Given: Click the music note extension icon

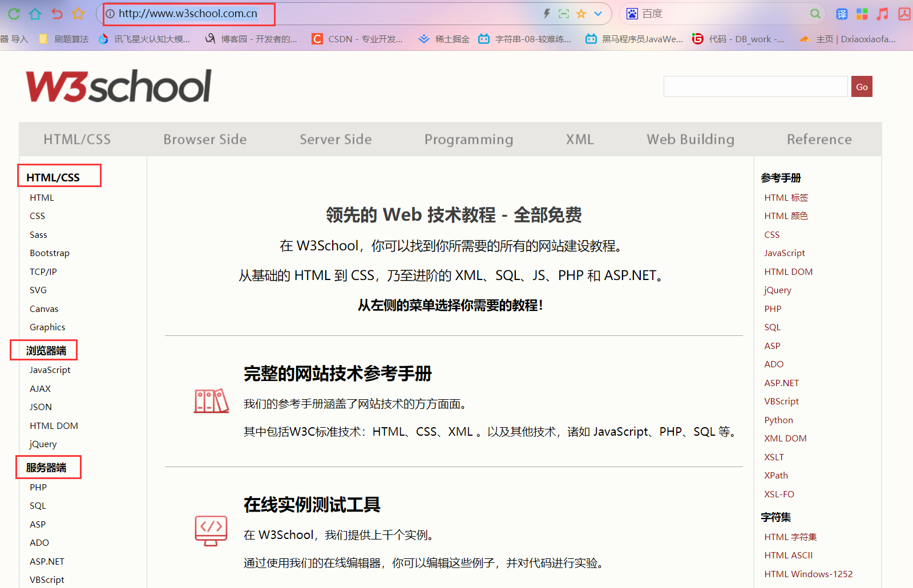Looking at the screenshot, I should pos(883,14).
